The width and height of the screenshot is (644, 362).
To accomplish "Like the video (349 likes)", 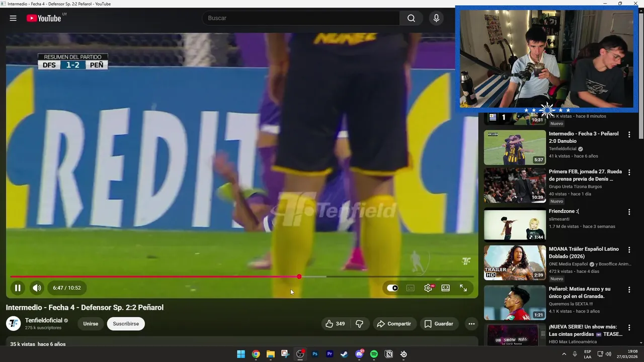I will (335, 324).
